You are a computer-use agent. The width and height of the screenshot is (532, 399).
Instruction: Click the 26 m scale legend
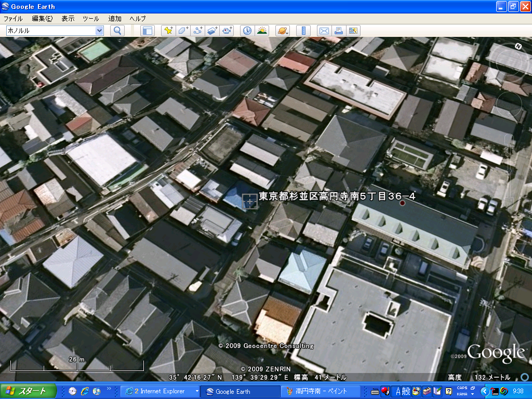77,364
